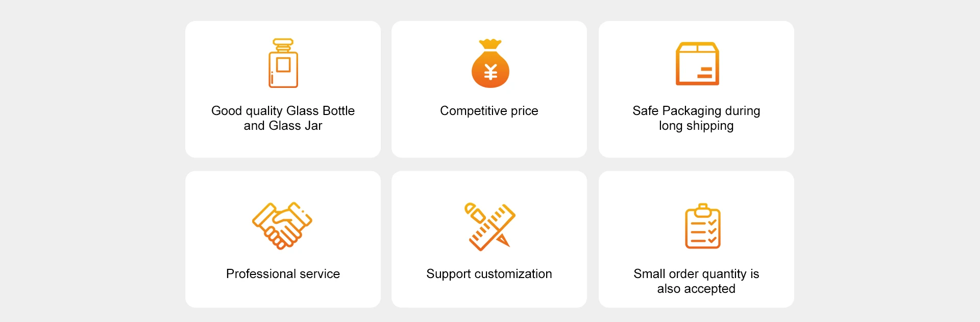
Task: Select the 'Competitive price' text
Action: point(489,111)
